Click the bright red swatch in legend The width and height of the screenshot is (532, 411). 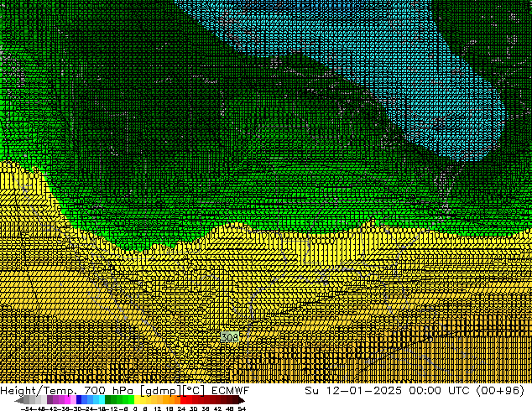tap(183, 400)
